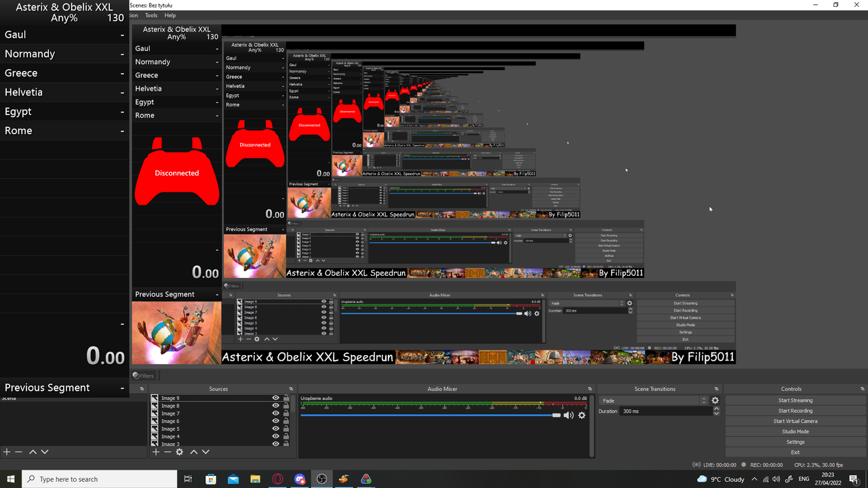Move the scene up with the Scenes arrow
868x488 pixels.
33,452
